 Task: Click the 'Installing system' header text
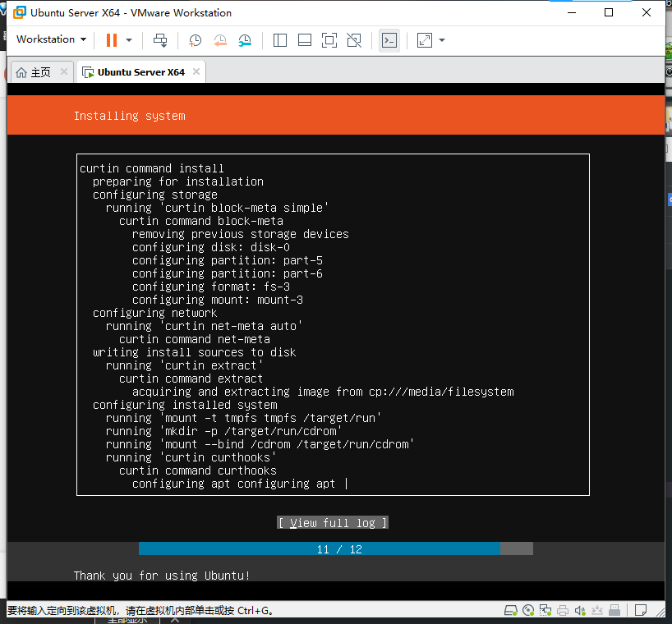pos(130,116)
